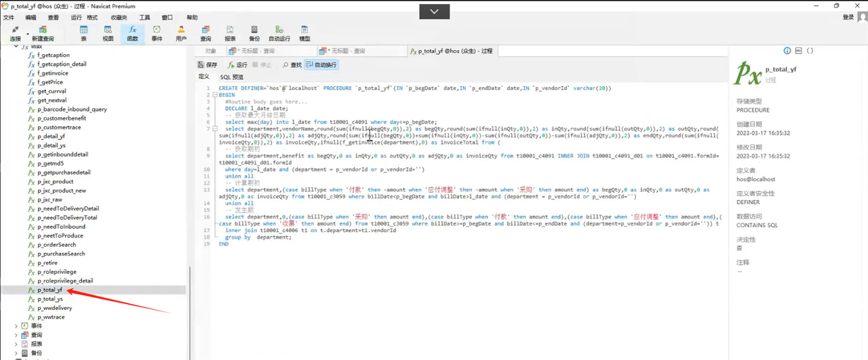Screen dimensions: 868x360
Task: Expand the 连接 dropdown arrow
Action: [x=28, y=33]
